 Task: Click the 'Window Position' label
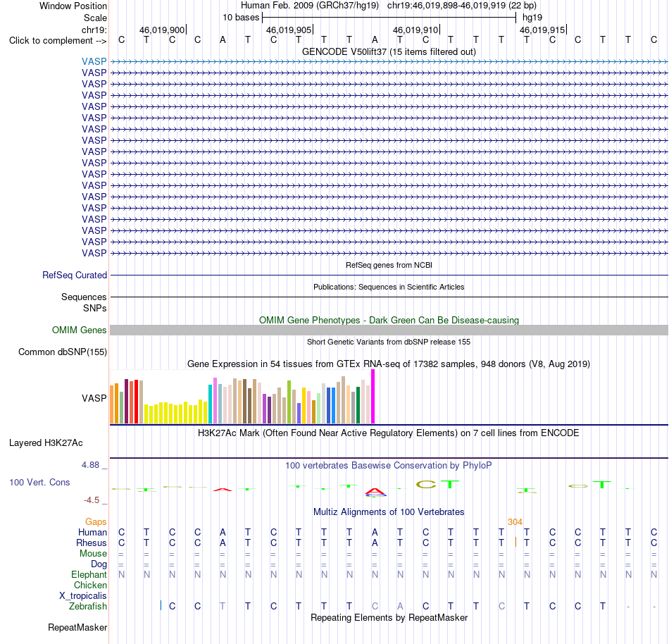(73, 6)
